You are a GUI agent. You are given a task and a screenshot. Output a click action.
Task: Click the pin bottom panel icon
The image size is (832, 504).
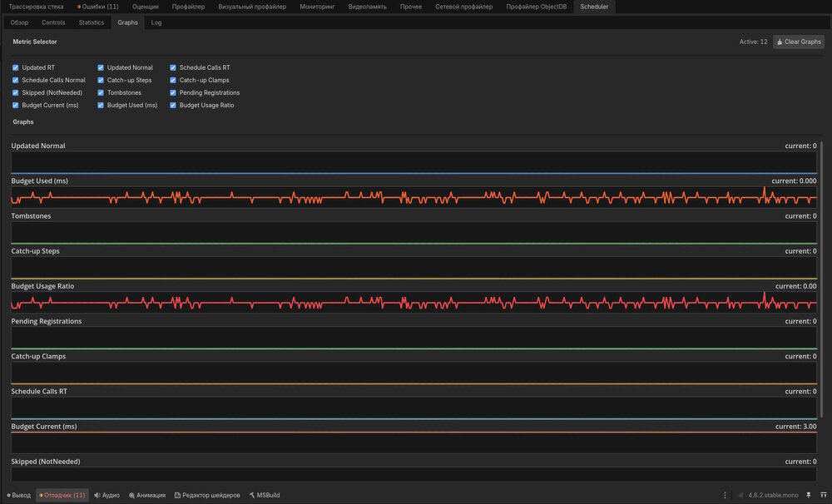tap(808, 495)
